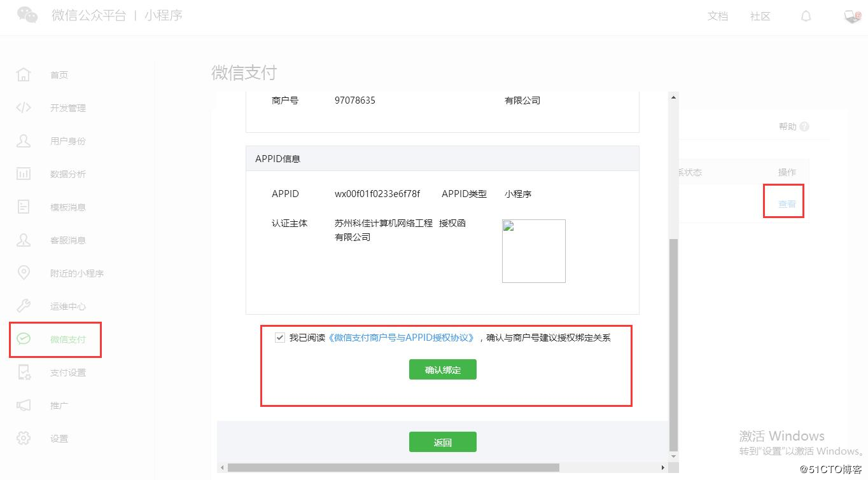Open 微信支付商户号与APPID授权协议 link
The width and height of the screenshot is (868, 480).
click(x=402, y=338)
